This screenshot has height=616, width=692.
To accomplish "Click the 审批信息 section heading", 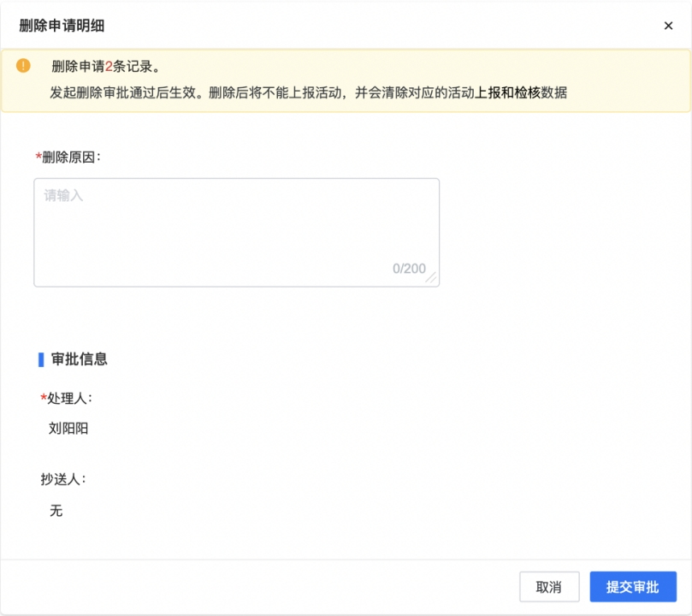I will (x=80, y=358).
